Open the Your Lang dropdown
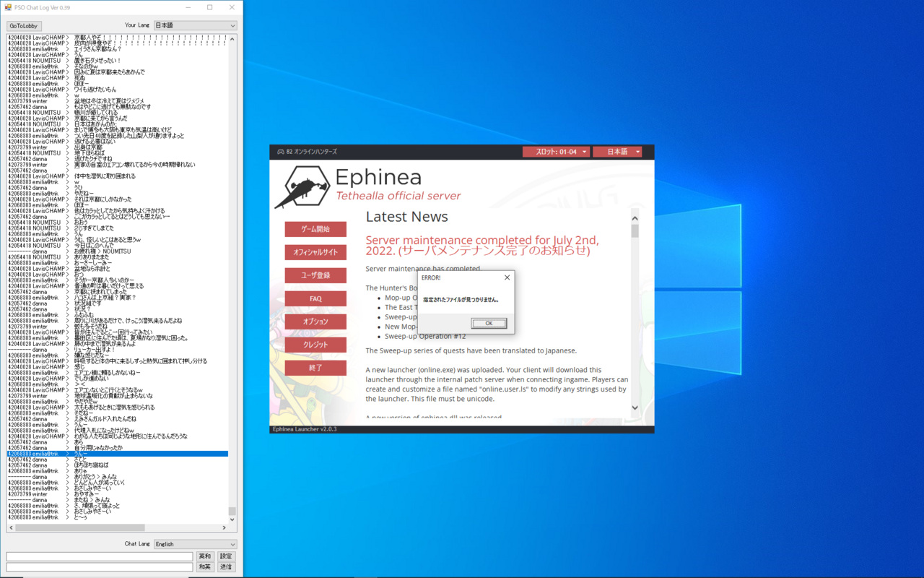Screen dimensions: 924x578 [196, 25]
